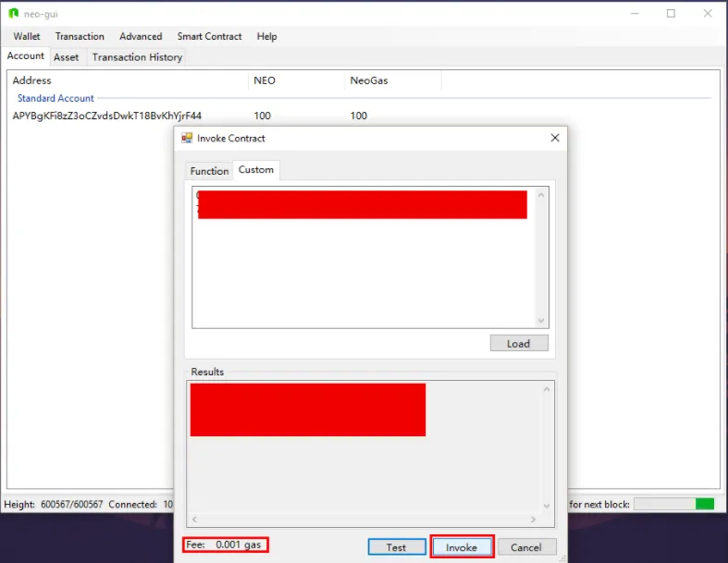Switch to the Transaction History tab
Screen dimensions: 728x563
(137, 57)
